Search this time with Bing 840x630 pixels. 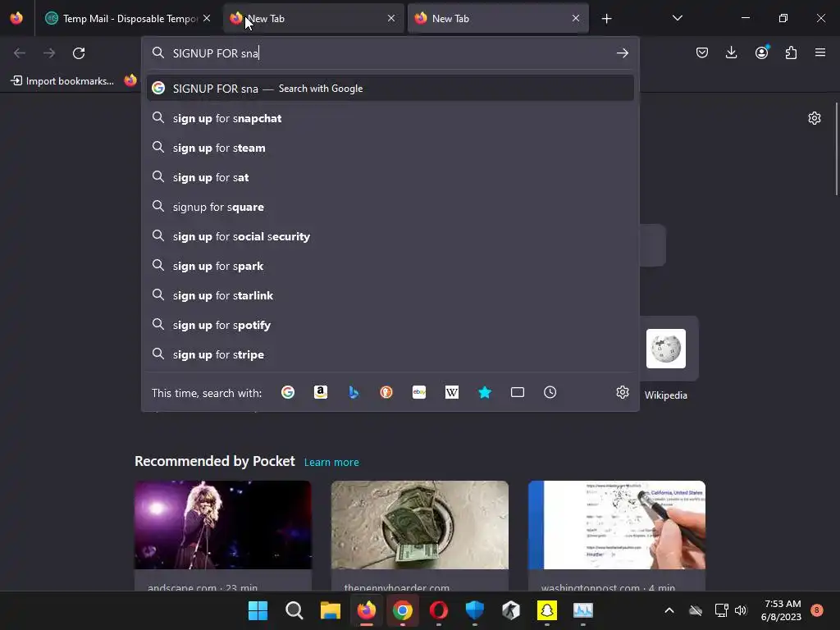pos(354,393)
